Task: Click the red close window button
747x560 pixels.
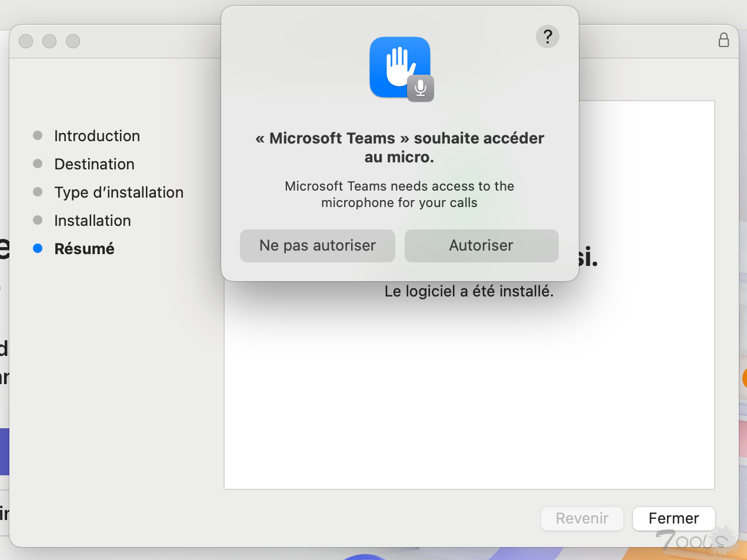Action: pos(26,41)
